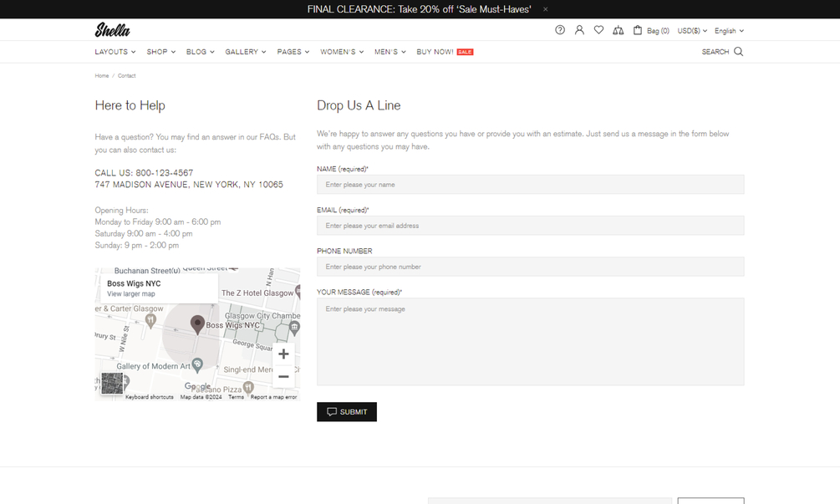Click the Contact breadcrumb
This screenshot has height=504, width=840.
pyautogui.click(x=126, y=75)
